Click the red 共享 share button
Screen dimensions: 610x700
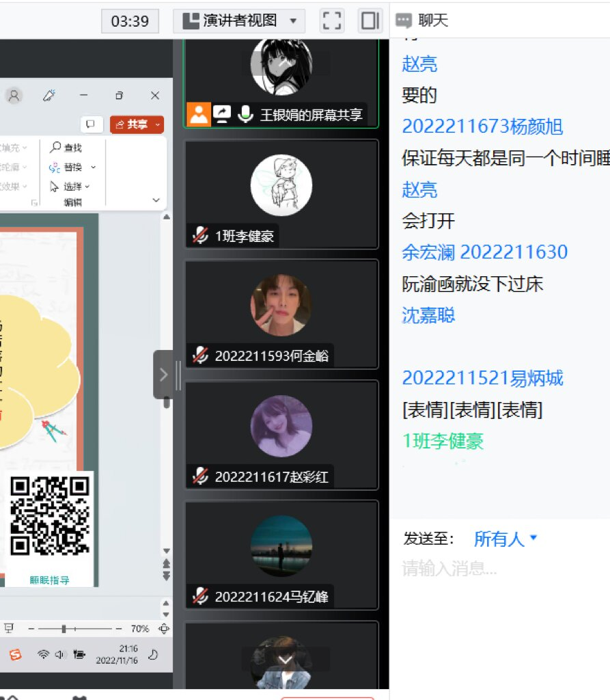tap(137, 124)
